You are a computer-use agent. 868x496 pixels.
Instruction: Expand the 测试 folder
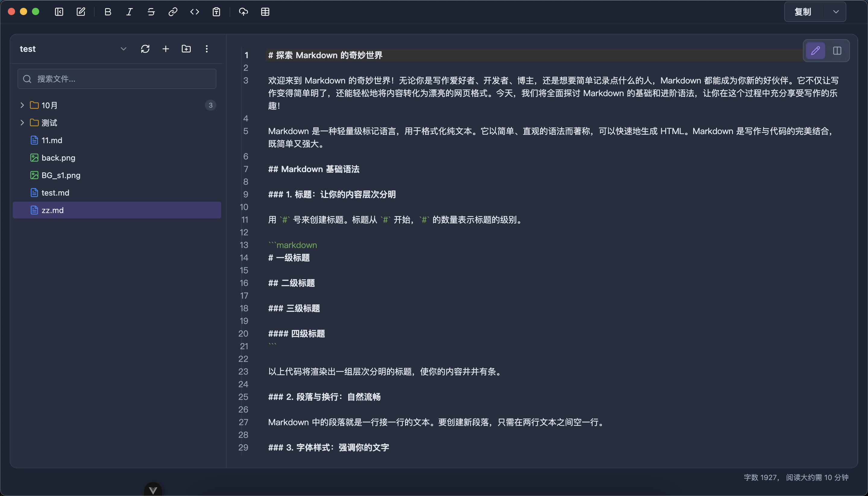[x=22, y=123]
